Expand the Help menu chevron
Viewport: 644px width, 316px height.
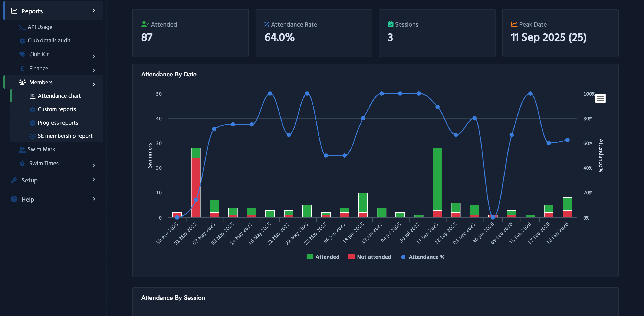coord(94,199)
